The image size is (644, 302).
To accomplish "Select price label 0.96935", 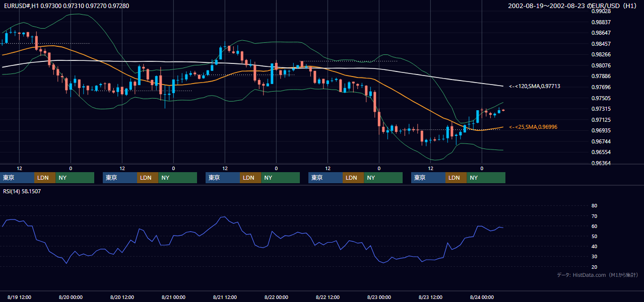I will click(x=601, y=130).
